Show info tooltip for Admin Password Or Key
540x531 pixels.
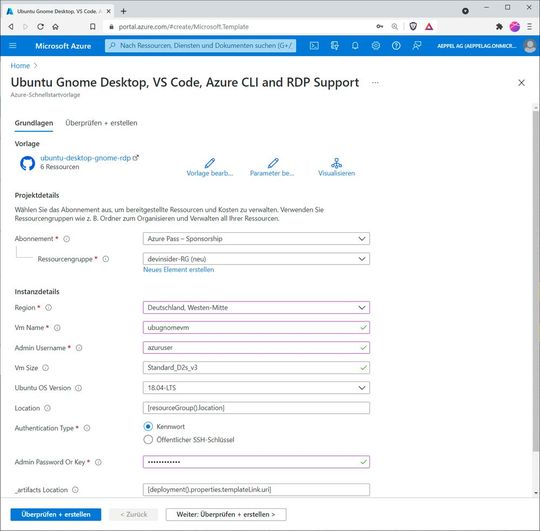(98, 462)
